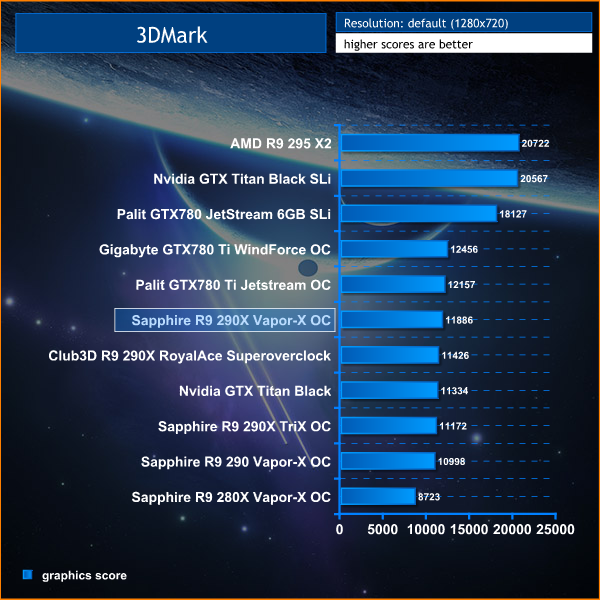Click the Sapphire R9 280X Vapor-X OC label

pos(231,497)
